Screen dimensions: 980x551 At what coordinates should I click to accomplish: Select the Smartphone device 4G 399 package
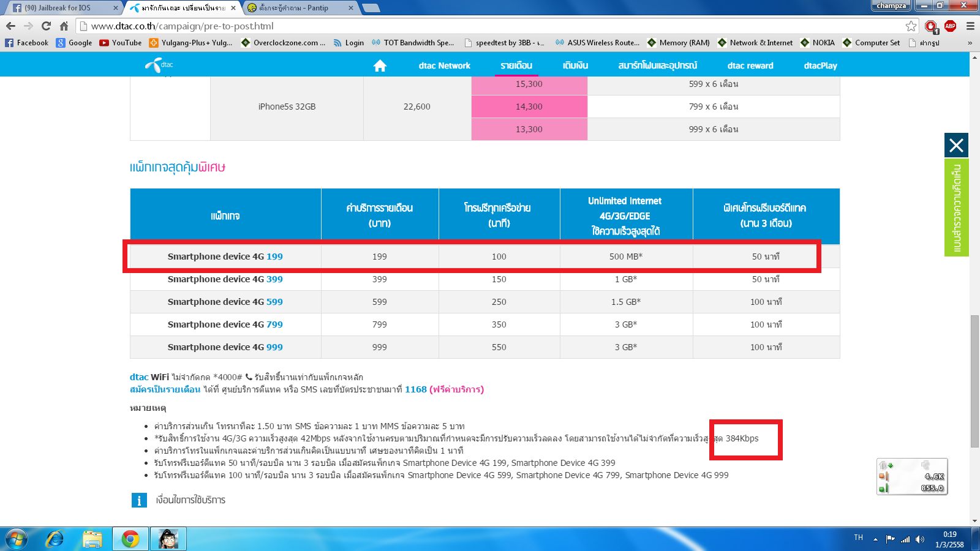[x=225, y=279]
